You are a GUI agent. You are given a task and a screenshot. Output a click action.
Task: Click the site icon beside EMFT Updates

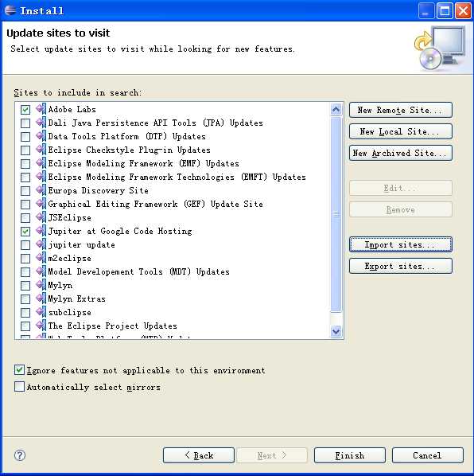click(41, 177)
